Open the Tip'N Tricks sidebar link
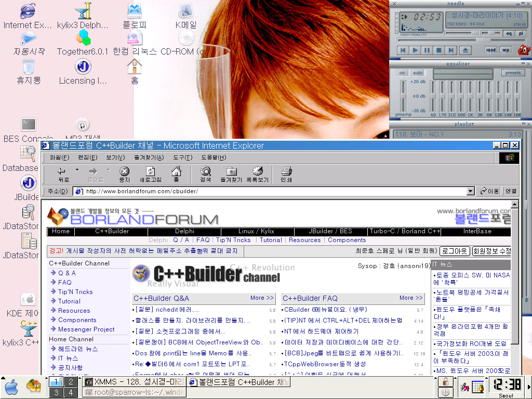 tap(75, 292)
